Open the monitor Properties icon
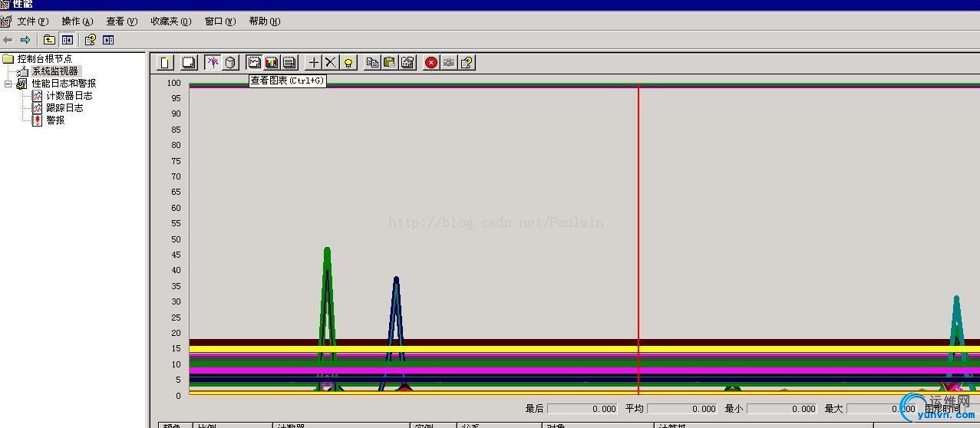The height and width of the screenshot is (428, 980). tap(408, 62)
